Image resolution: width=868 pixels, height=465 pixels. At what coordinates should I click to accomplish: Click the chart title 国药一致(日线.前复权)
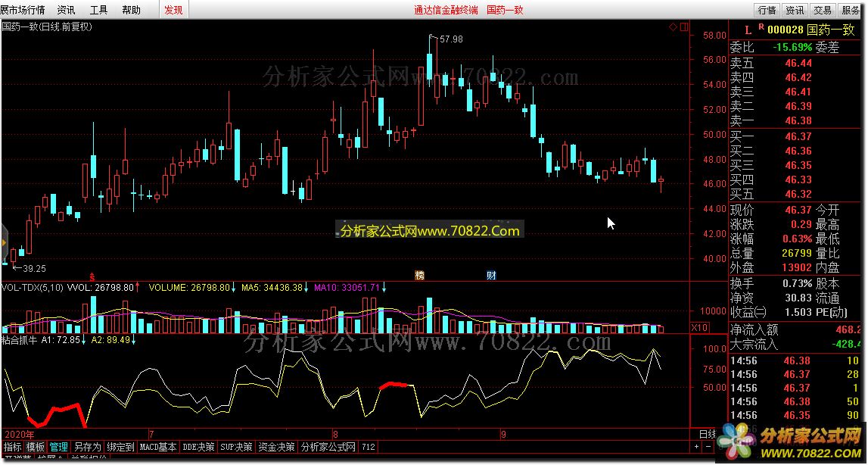(46, 26)
